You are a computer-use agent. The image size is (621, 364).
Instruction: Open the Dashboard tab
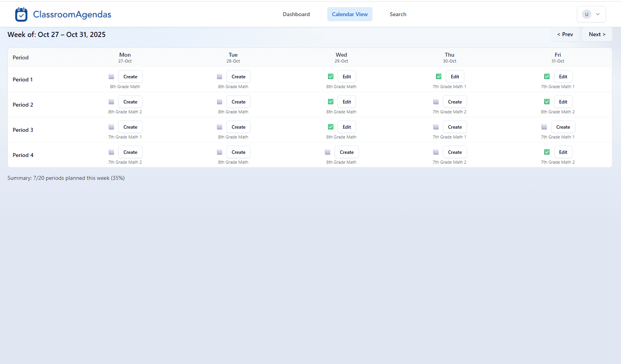(296, 14)
